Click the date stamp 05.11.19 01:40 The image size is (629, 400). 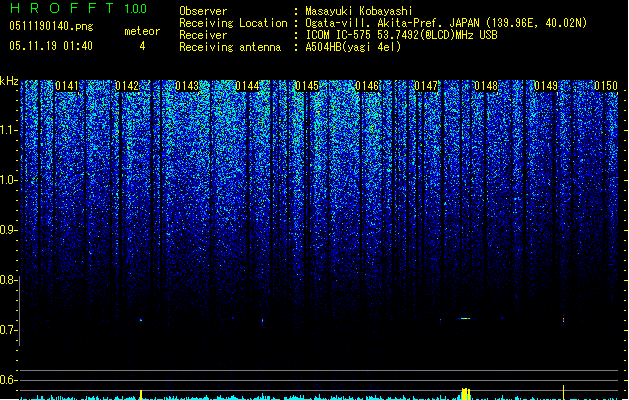tap(51, 46)
